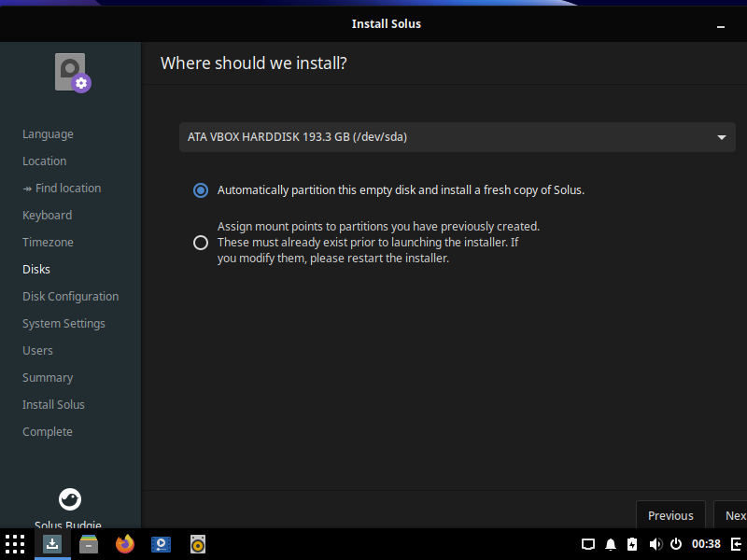747x560 pixels.
Task: Select the Complete step in sidebar
Action: pos(48,432)
